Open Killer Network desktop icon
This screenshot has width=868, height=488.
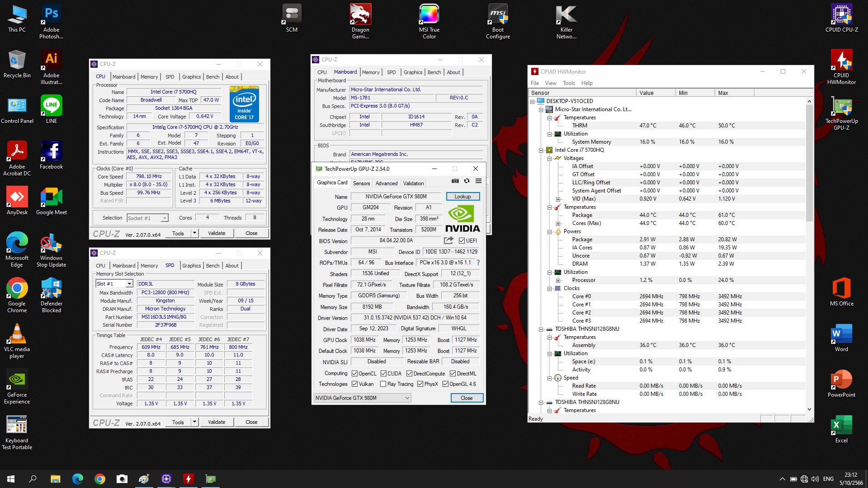(566, 21)
